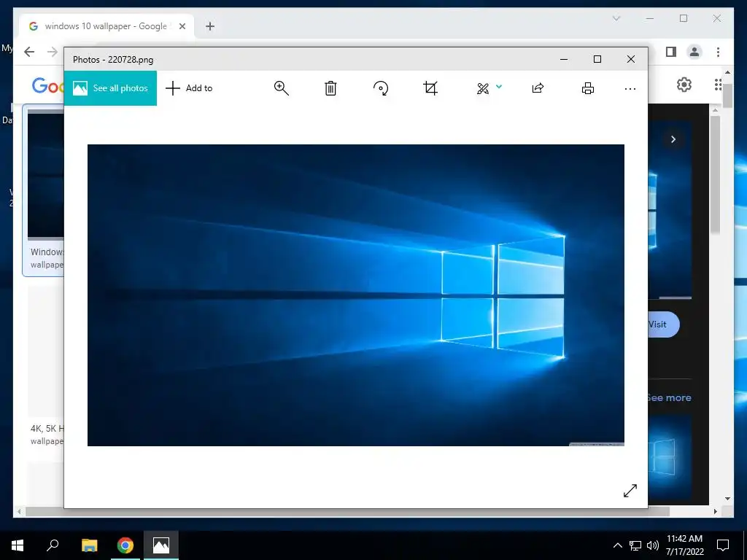This screenshot has width=747, height=560.
Task: Delete the photo with trash icon
Action: click(330, 88)
